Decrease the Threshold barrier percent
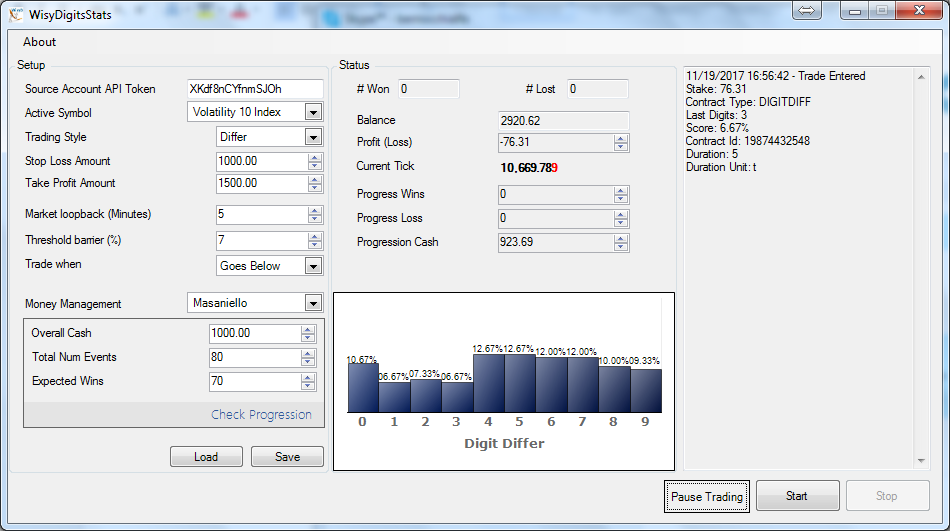 [314, 244]
